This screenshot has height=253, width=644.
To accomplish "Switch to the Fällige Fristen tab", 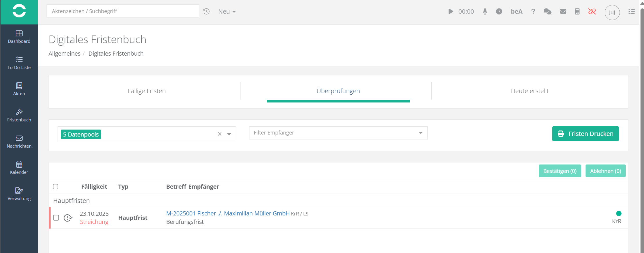I will [147, 91].
